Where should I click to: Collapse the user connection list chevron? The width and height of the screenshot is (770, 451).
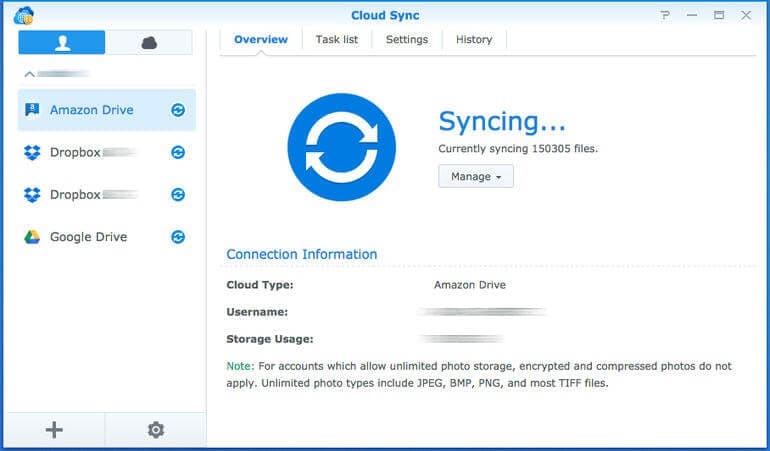click(x=29, y=74)
